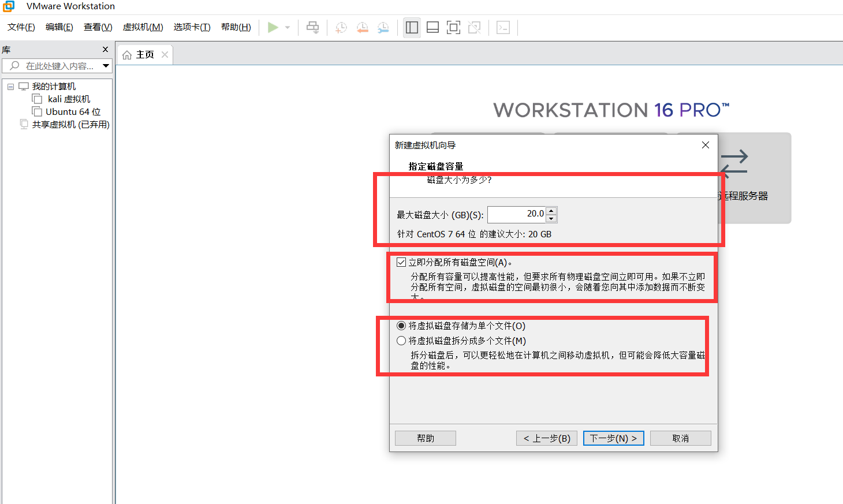
Task: Select 我的计算机 in the library tree
Action: pyautogui.click(x=54, y=87)
